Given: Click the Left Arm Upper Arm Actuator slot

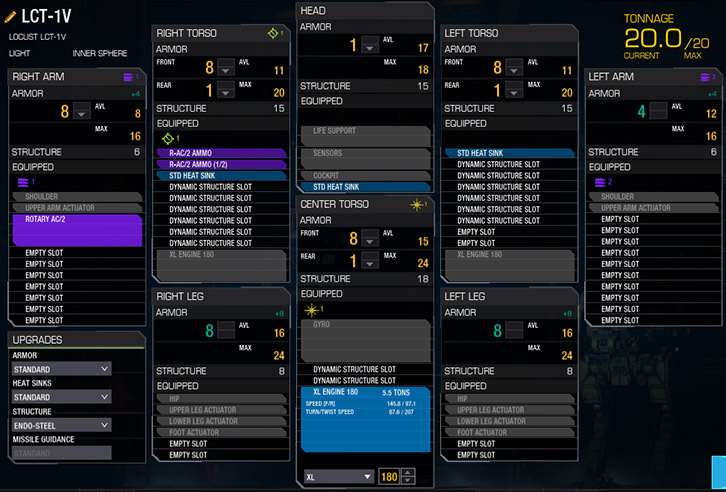Looking at the screenshot, I should click(653, 208).
